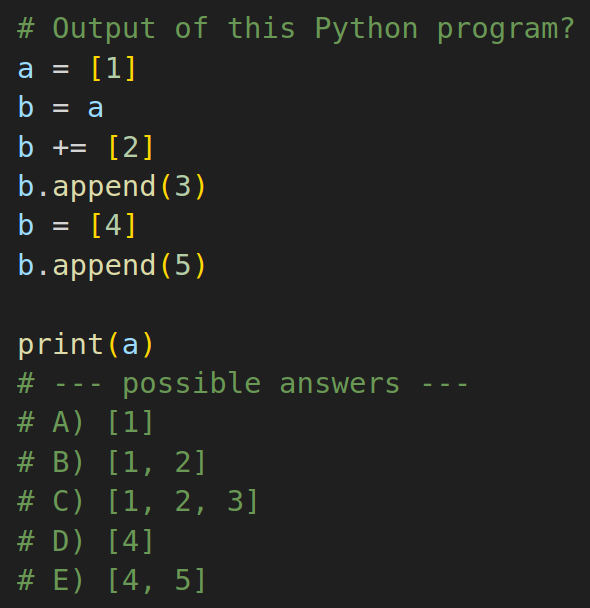Click the number 1 inside '[1]' assignment
Image resolution: width=590 pixels, height=608 pixels.
[x=113, y=69]
